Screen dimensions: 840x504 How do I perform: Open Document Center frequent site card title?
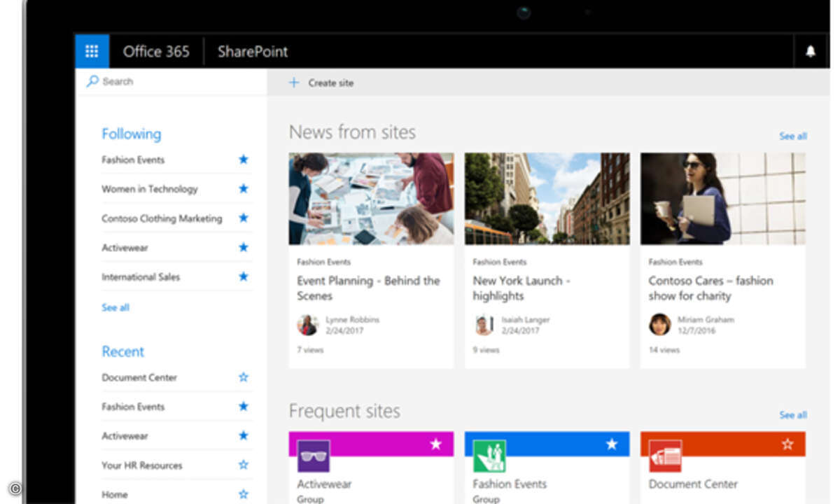click(x=694, y=484)
